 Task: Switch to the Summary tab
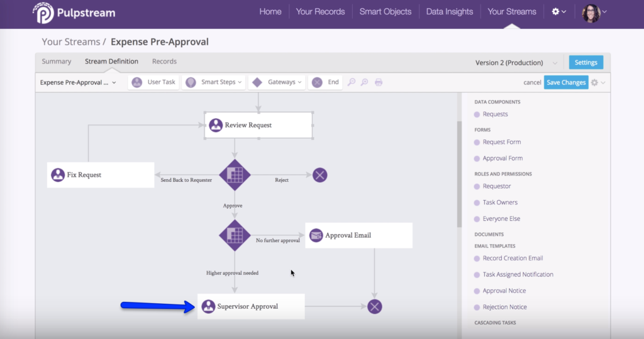pos(56,61)
